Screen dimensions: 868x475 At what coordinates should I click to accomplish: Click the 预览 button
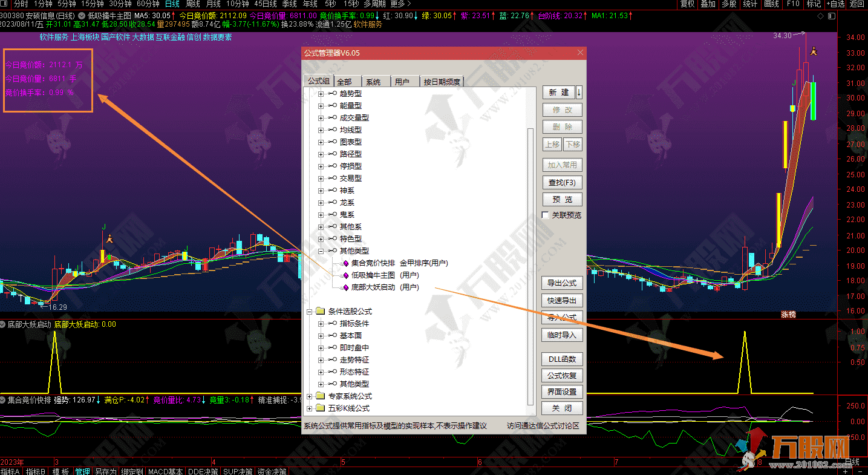[563, 199]
